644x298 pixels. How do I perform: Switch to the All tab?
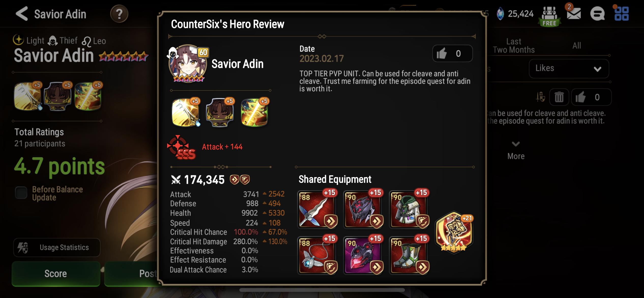click(x=577, y=46)
